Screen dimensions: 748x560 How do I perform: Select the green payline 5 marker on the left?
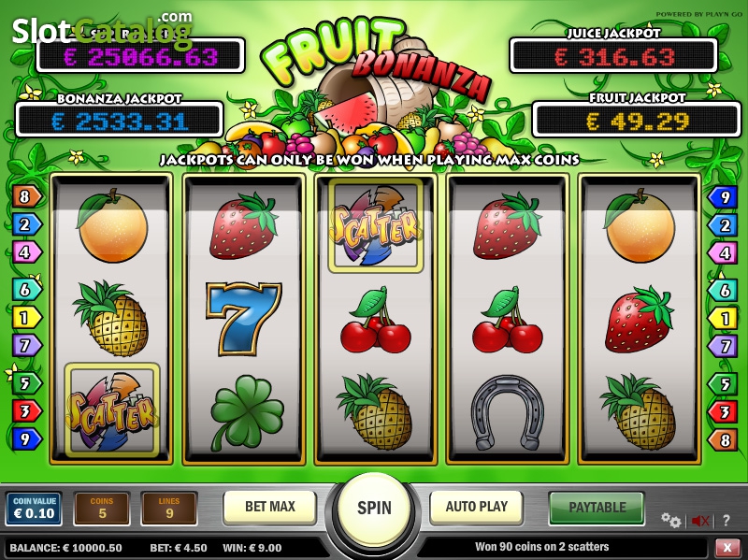pos(26,383)
